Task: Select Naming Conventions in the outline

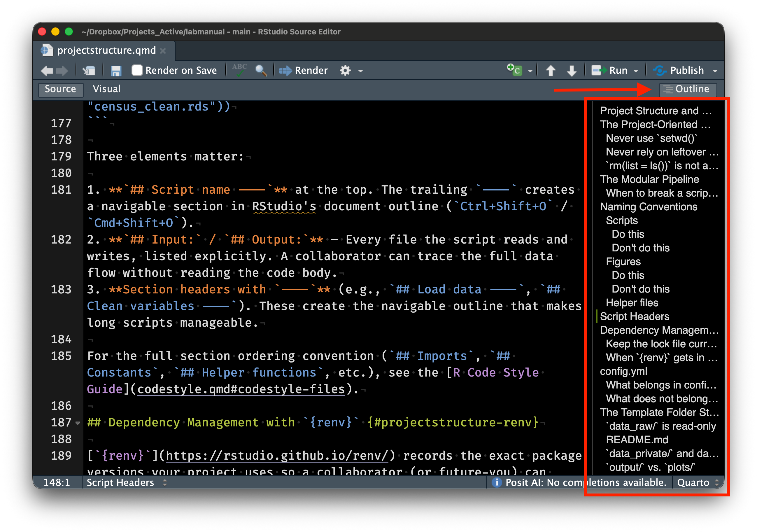Action: (649, 207)
